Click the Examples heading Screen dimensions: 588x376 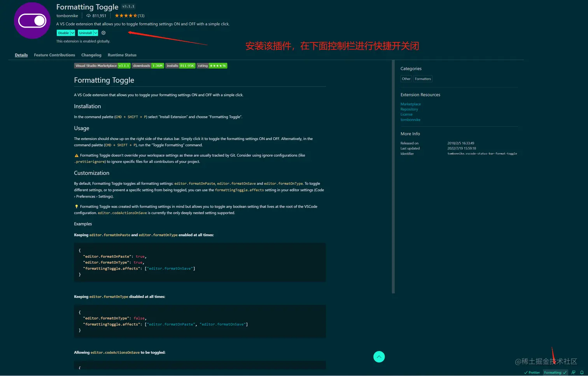[83, 224]
